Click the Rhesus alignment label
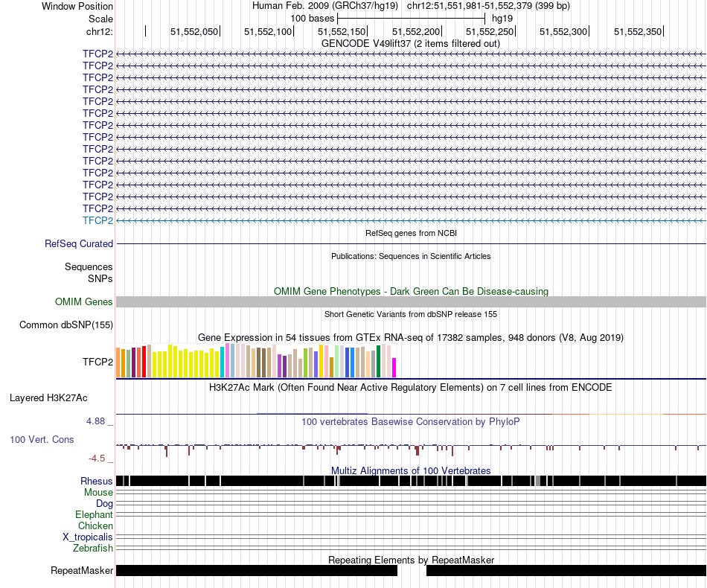The height and width of the screenshot is (588, 707). tap(97, 481)
